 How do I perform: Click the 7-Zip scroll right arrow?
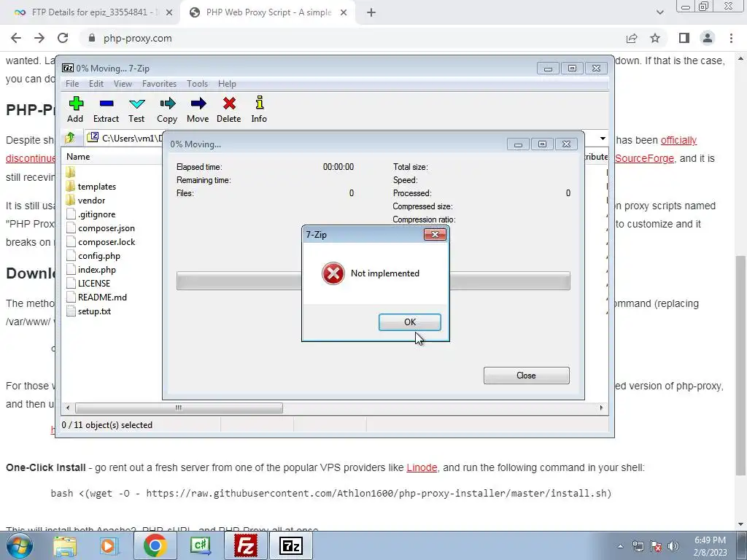click(601, 408)
